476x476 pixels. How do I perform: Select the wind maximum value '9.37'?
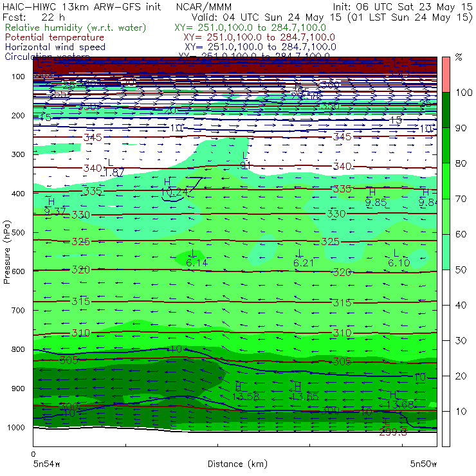point(55,211)
